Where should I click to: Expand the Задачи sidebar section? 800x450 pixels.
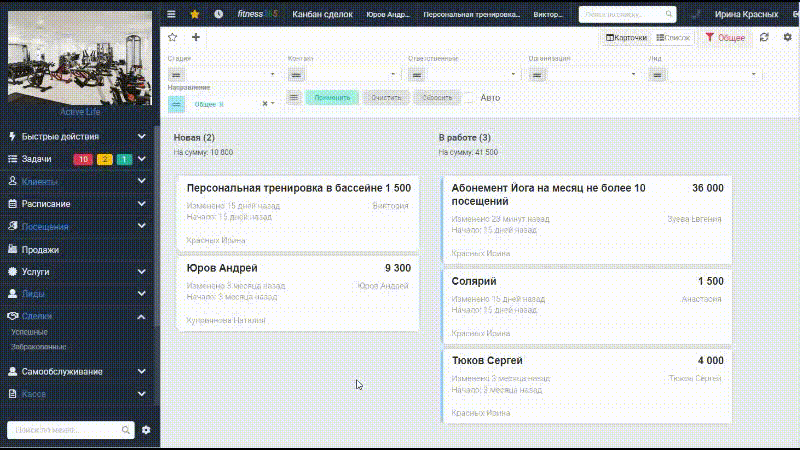tap(141, 159)
